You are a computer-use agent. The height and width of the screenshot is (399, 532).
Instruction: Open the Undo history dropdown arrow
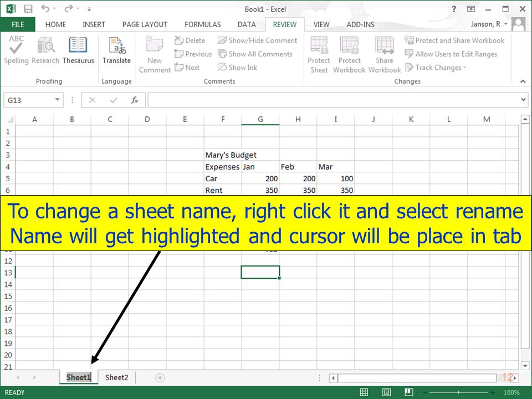pyautogui.click(x=54, y=8)
